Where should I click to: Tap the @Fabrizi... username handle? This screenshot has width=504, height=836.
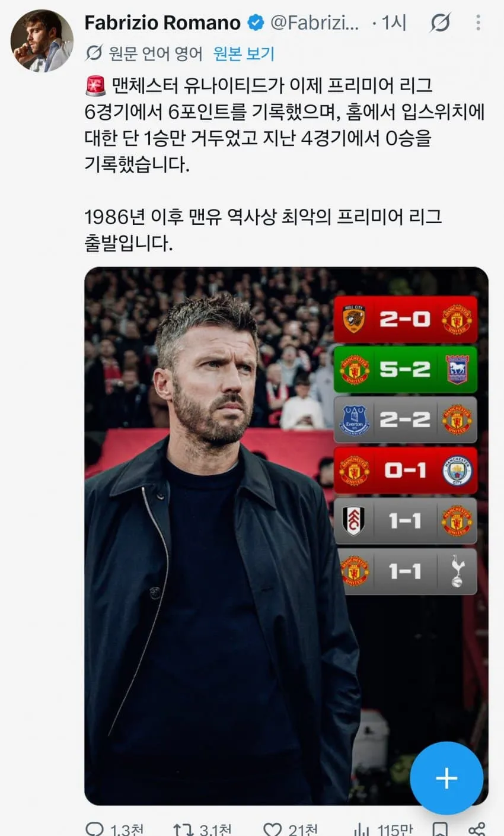coord(315,23)
